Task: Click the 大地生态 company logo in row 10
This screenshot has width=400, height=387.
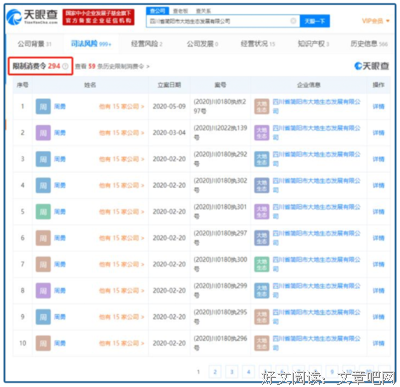Action: coord(262,343)
